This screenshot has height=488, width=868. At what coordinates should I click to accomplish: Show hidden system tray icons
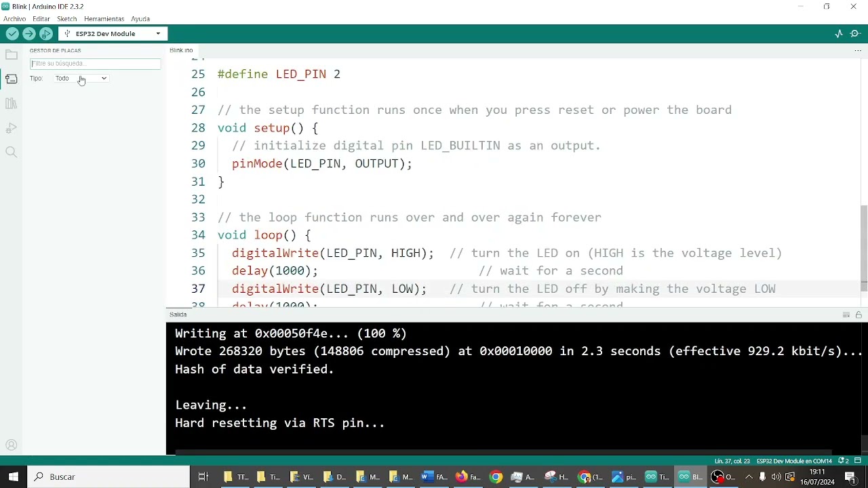749,476
